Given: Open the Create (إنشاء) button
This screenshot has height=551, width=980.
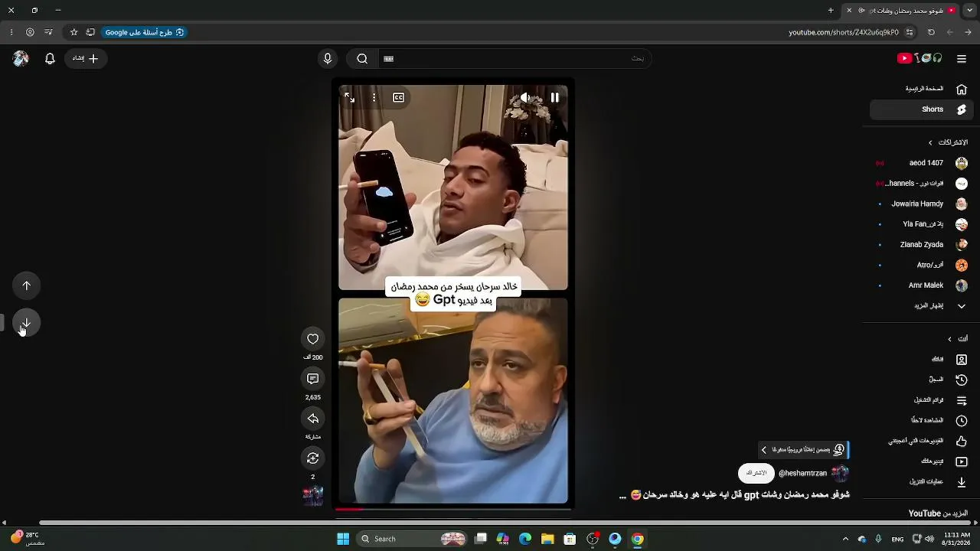Looking at the screenshot, I should (86, 58).
